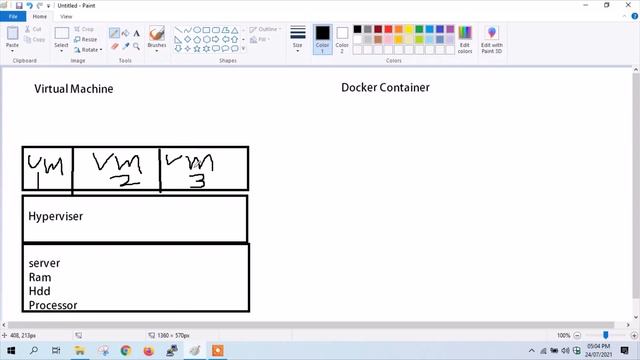Image resolution: width=640 pixels, height=360 pixels.
Task: Pick the Curve shape
Action: [x=187, y=30]
